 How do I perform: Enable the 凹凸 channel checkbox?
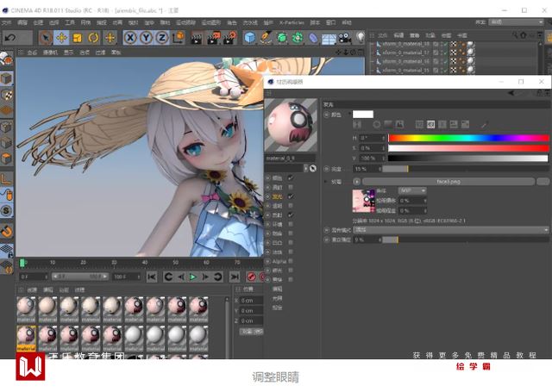point(291,243)
